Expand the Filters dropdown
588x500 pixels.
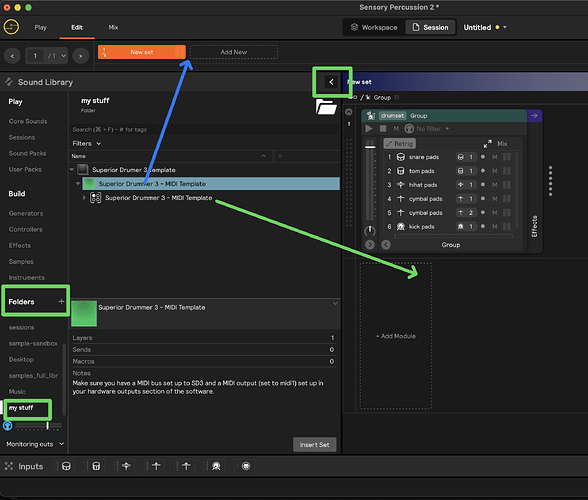click(87, 143)
